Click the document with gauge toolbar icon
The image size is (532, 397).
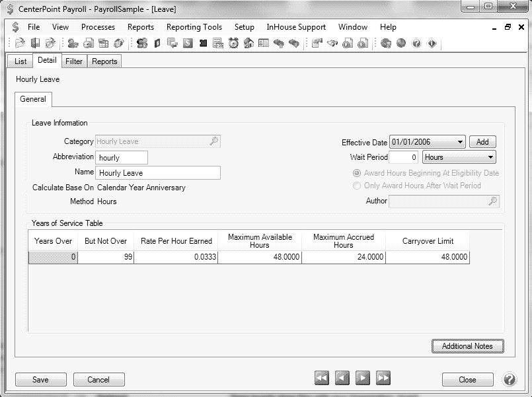click(88, 43)
